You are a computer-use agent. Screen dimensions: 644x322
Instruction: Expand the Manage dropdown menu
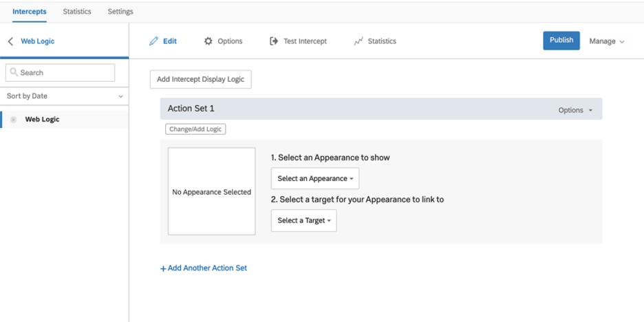pyautogui.click(x=606, y=41)
